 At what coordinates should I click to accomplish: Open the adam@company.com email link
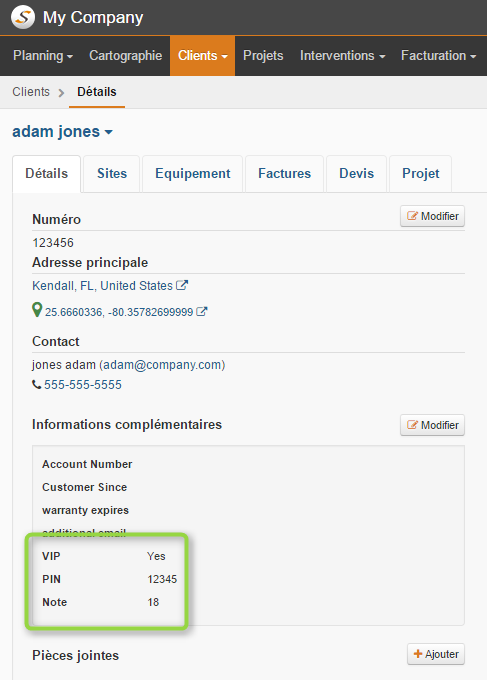pos(162,365)
